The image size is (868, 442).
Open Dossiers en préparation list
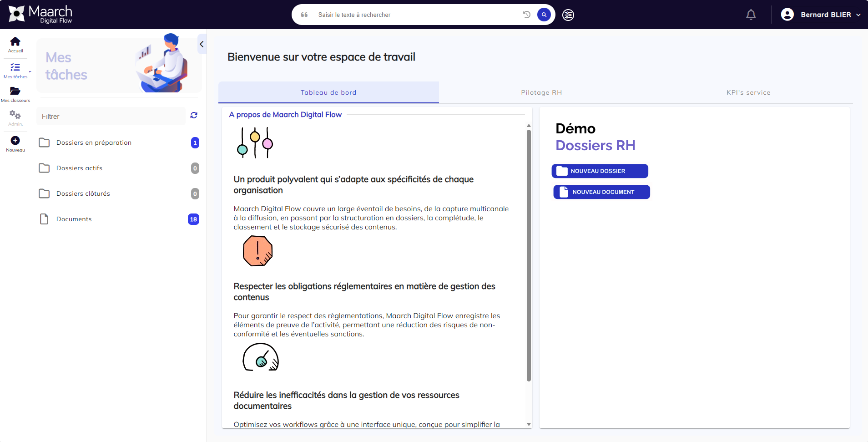click(94, 142)
